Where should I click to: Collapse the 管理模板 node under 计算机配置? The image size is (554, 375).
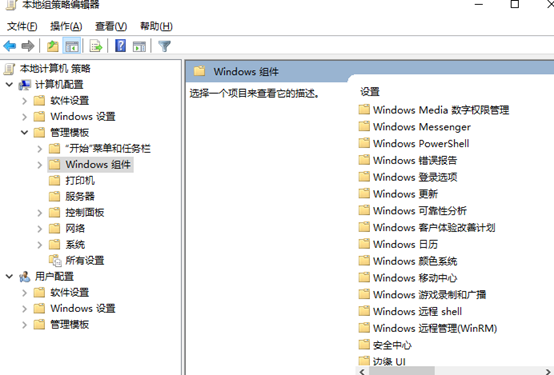coord(24,133)
